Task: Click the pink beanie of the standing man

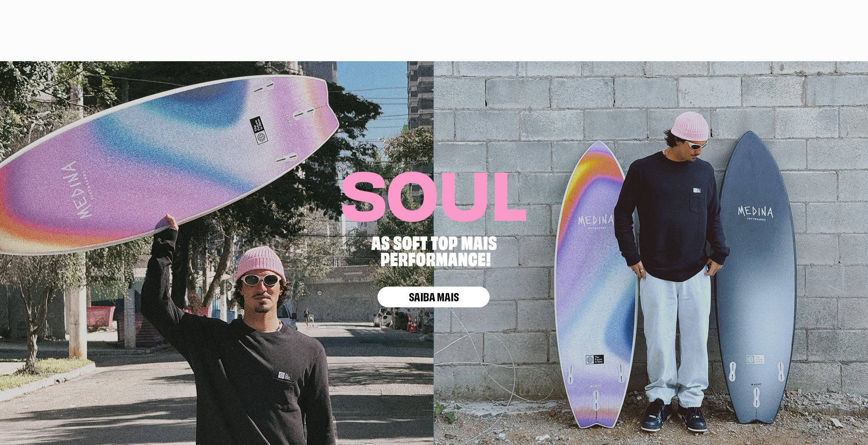Action: [x=690, y=126]
